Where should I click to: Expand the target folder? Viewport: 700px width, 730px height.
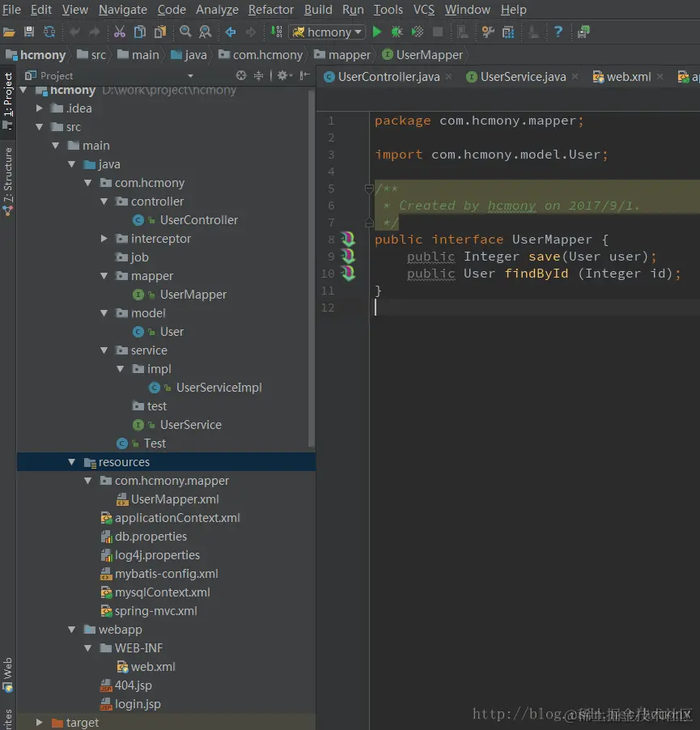(x=40, y=722)
